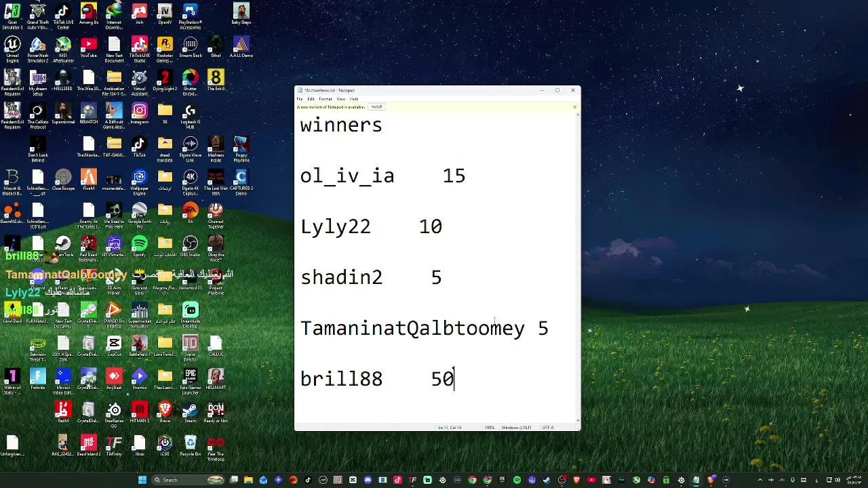Open File Explorer from the taskbar
The width and height of the screenshot is (868, 488).
click(x=248, y=480)
